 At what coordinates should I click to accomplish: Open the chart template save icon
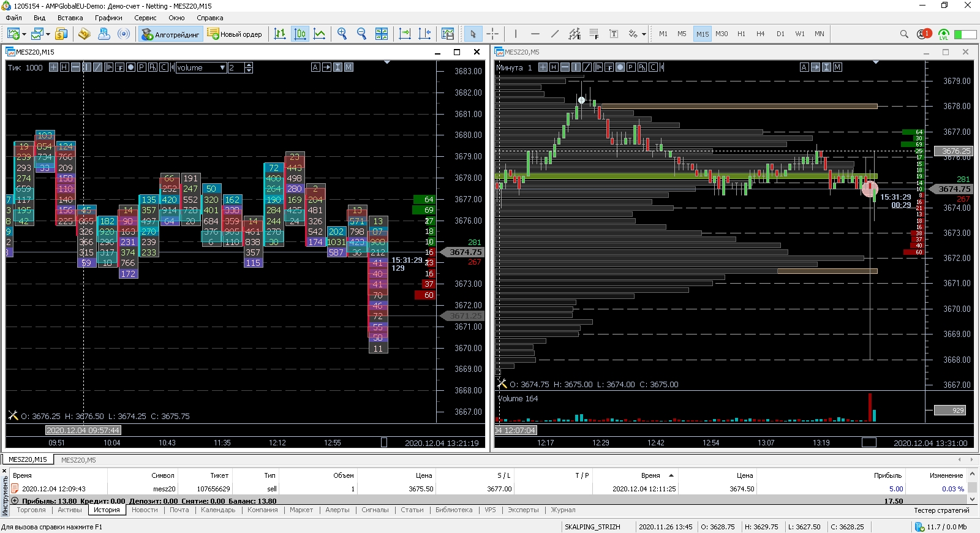(448, 34)
